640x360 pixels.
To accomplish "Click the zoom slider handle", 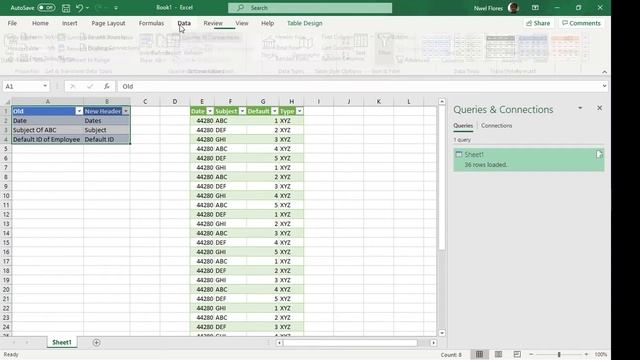I will click(559, 354).
